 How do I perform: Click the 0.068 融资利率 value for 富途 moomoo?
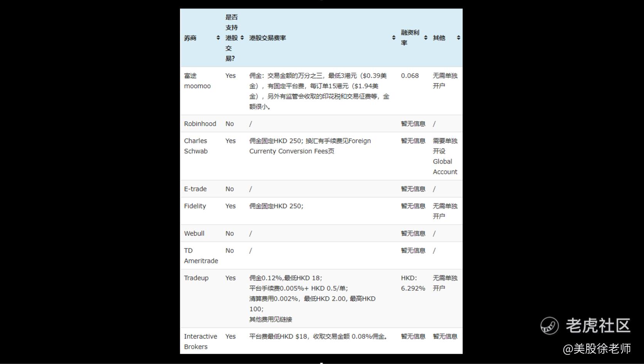(410, 75)
